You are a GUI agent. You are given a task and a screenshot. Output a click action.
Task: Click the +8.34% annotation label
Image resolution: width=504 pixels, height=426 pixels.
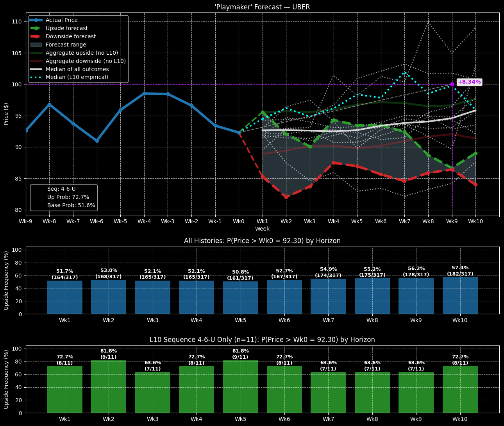coord(469,82)
